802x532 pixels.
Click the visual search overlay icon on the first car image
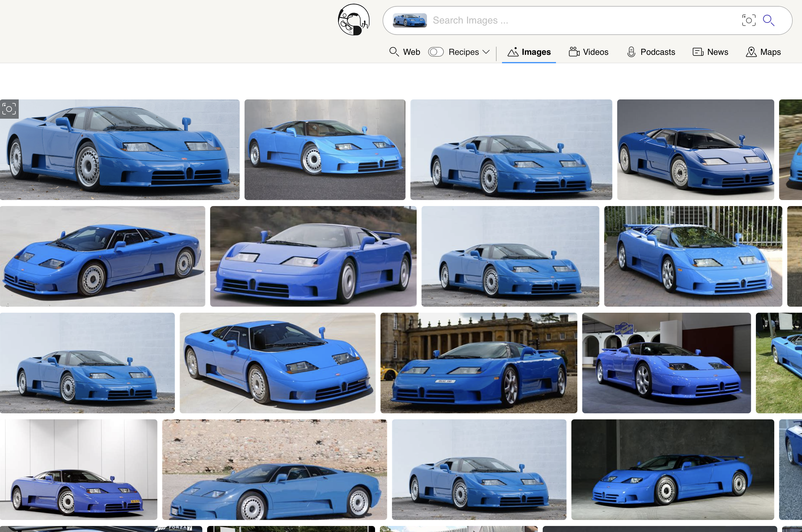point(9,109)
